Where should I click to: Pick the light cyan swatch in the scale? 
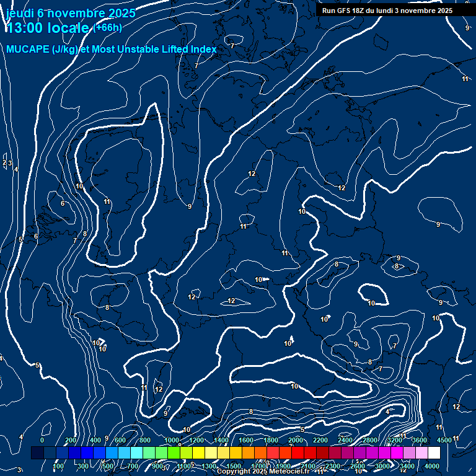coord(136,452)
